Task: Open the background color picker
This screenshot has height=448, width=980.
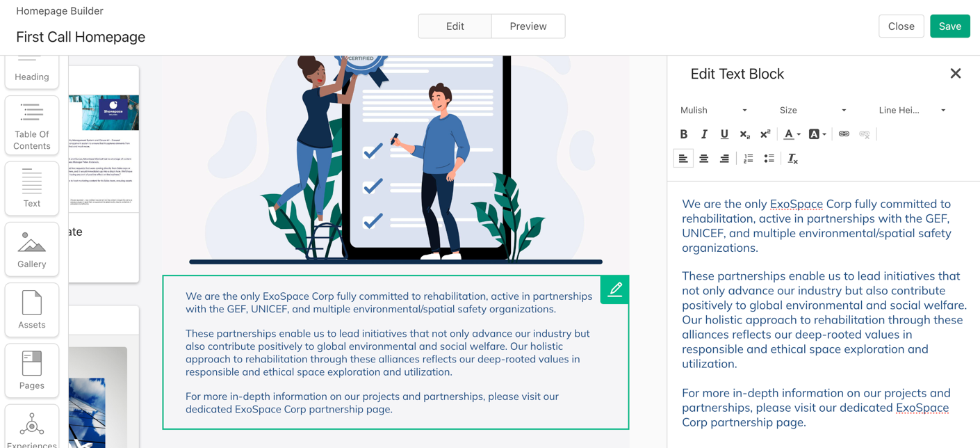Action: tap(817, 134)
